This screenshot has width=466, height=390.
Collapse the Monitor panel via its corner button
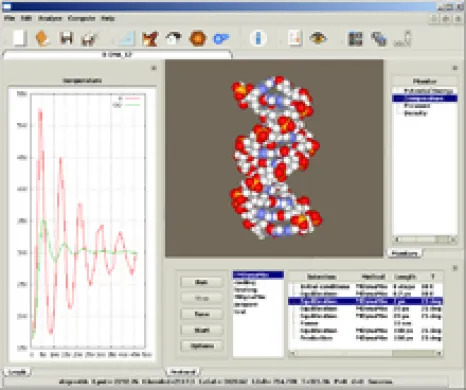[x=455, y=68]
